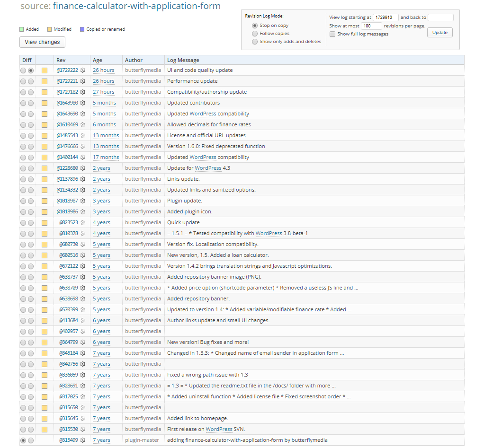Click the View changes button
484x448 pixels.
42,42
